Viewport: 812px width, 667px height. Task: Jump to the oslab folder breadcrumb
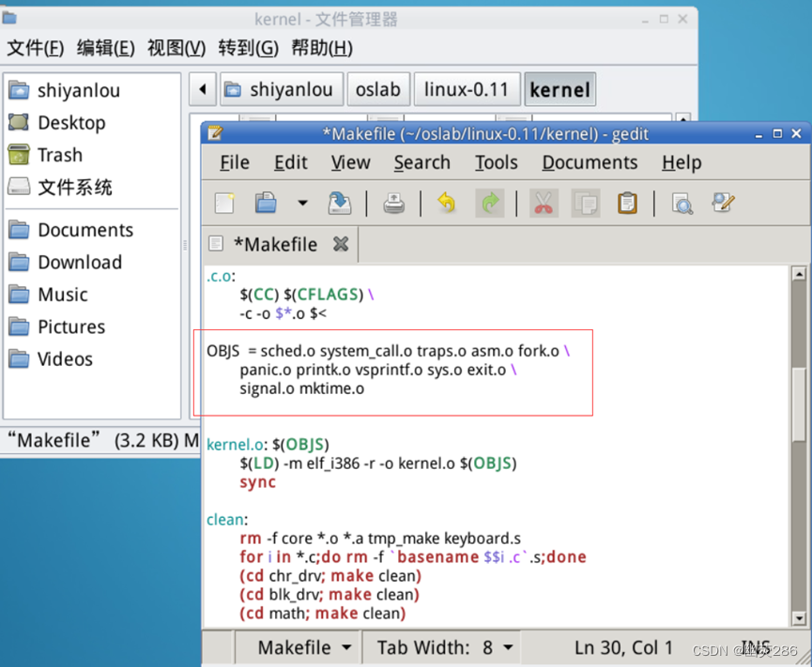pos(378,89)
